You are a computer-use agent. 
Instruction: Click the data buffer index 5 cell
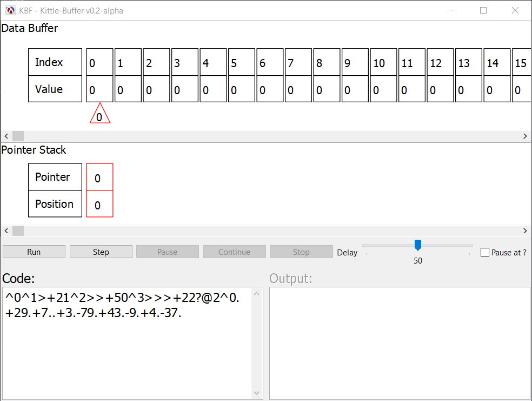coord(242,62)
